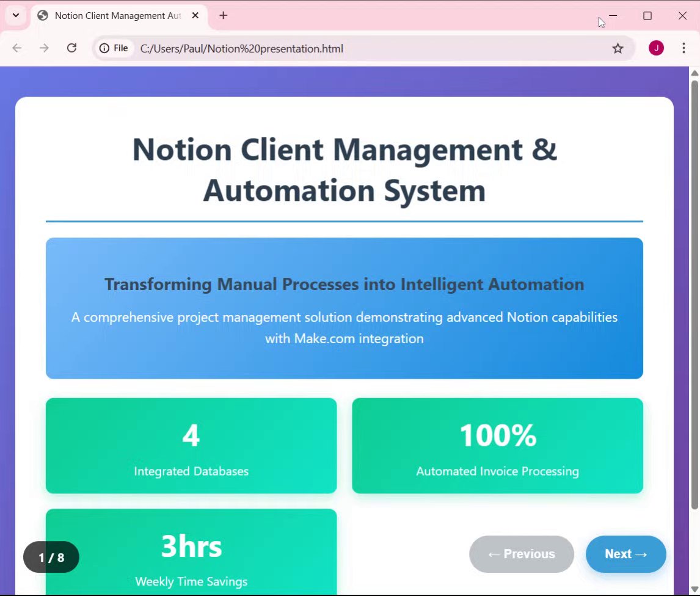Advance to the Next slide
The height and width of the screenshot is (596, 700).
[x=626, y=554]
